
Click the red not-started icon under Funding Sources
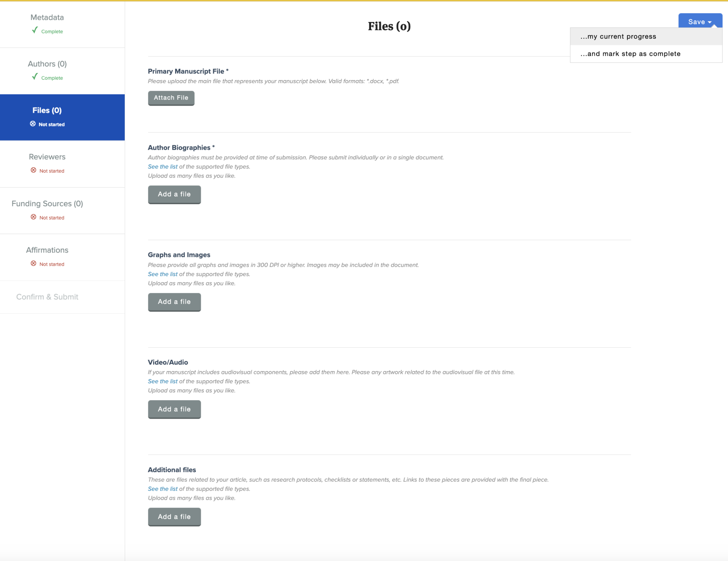tap(33, 217)
